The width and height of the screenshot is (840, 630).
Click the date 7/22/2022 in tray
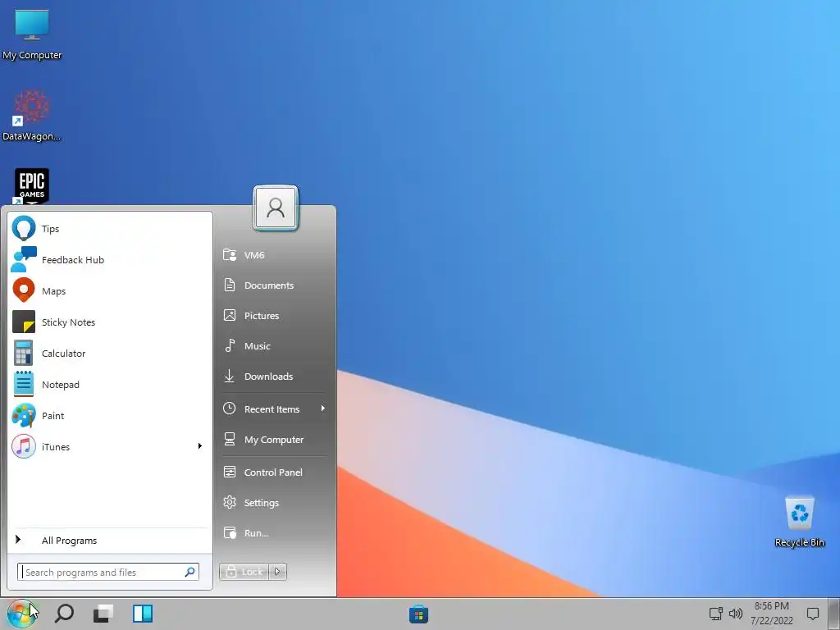tap(771, 621)
